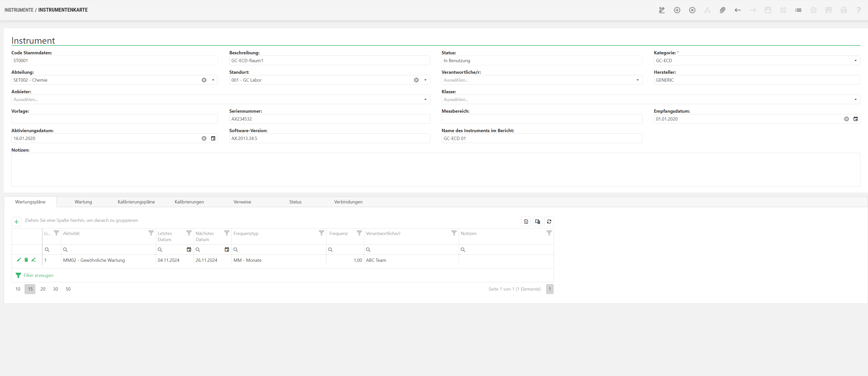Refresh the maintenance plans grid

(549, 222)
